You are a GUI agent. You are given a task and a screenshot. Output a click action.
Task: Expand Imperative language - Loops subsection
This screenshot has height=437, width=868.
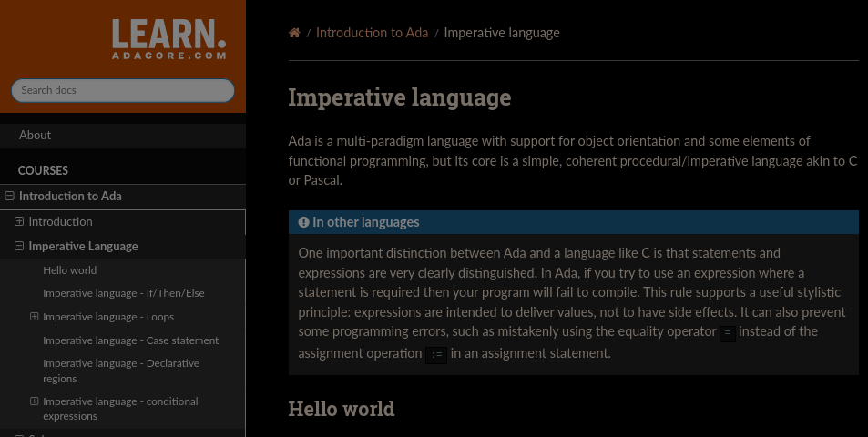click(x=35, y=317)
